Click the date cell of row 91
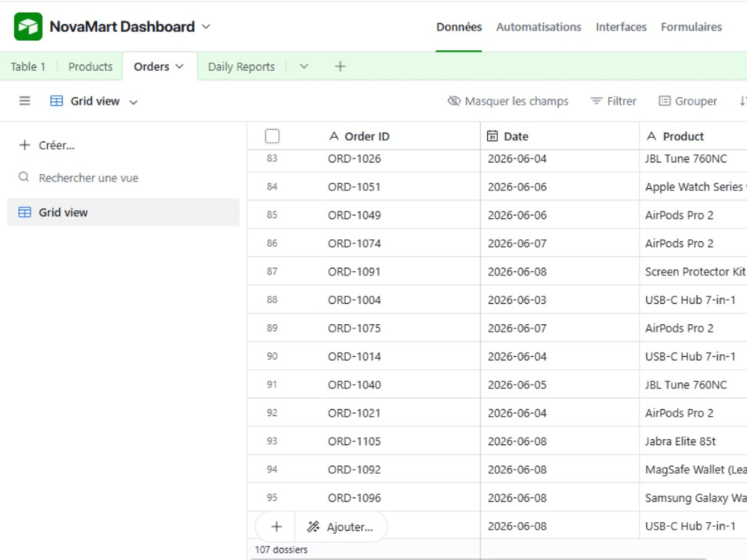The width and height of the screenshot is (747, 560). (x=560, y=385)
